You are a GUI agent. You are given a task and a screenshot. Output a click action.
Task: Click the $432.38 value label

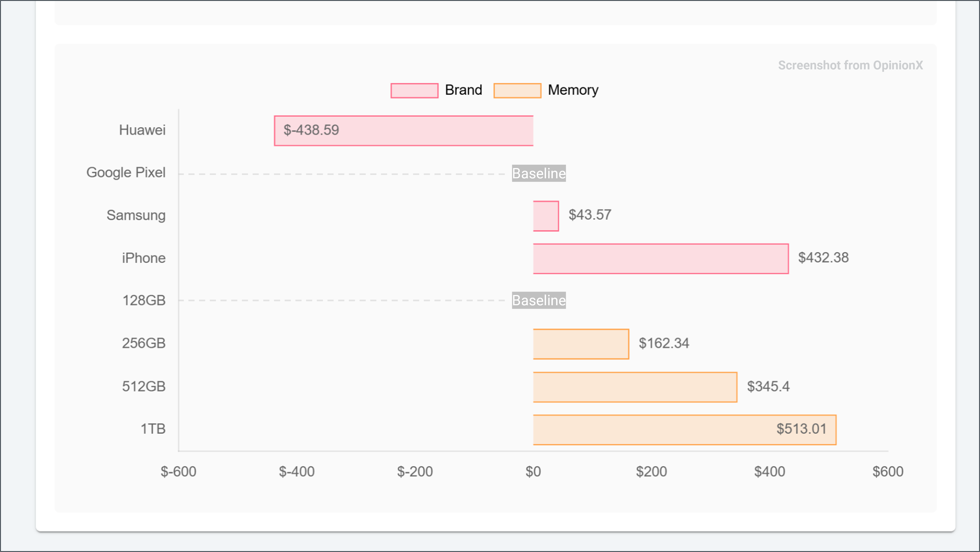pyautogui.click(x=823, y=258)
